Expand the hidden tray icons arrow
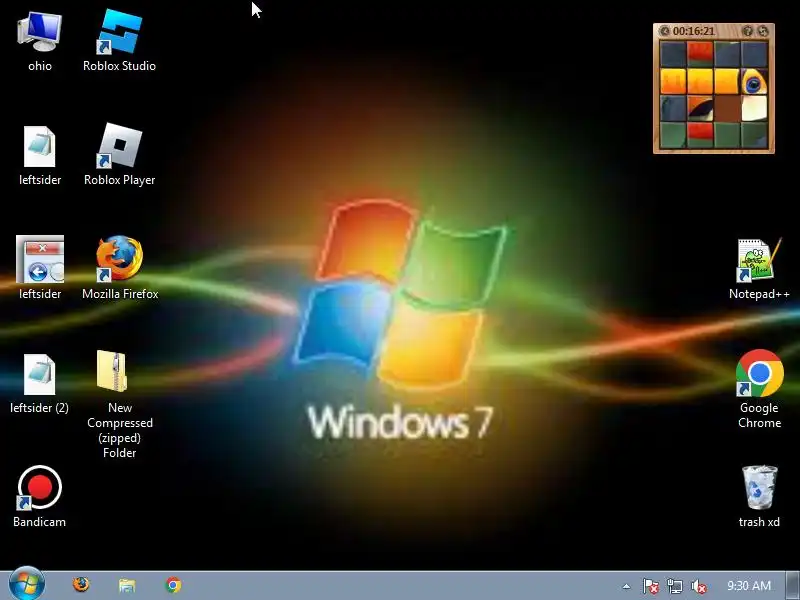The width and height of the screenshot is (800, 600). (626, 586)
